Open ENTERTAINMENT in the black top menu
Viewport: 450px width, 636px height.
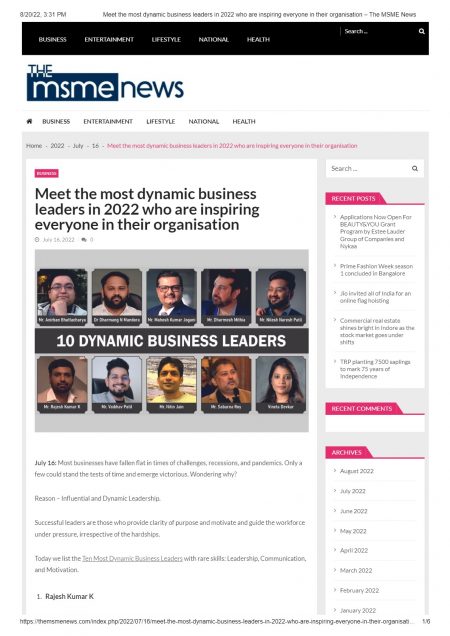(x=109, y=39)
